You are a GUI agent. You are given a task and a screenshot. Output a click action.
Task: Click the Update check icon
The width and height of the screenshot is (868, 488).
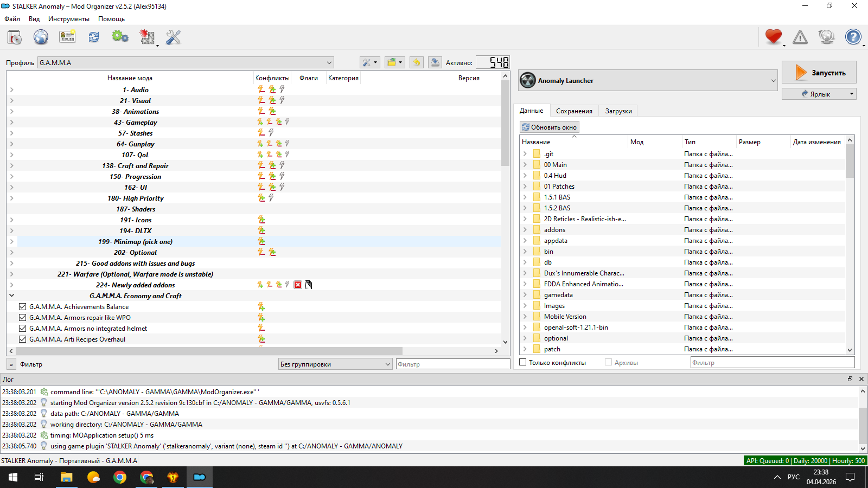click(x=827, y=37)
